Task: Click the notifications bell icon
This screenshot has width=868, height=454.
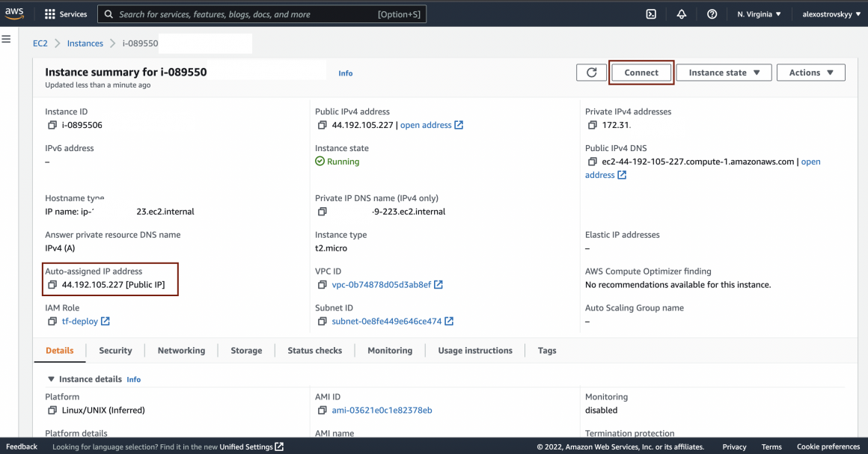Action: coord(682,14)
